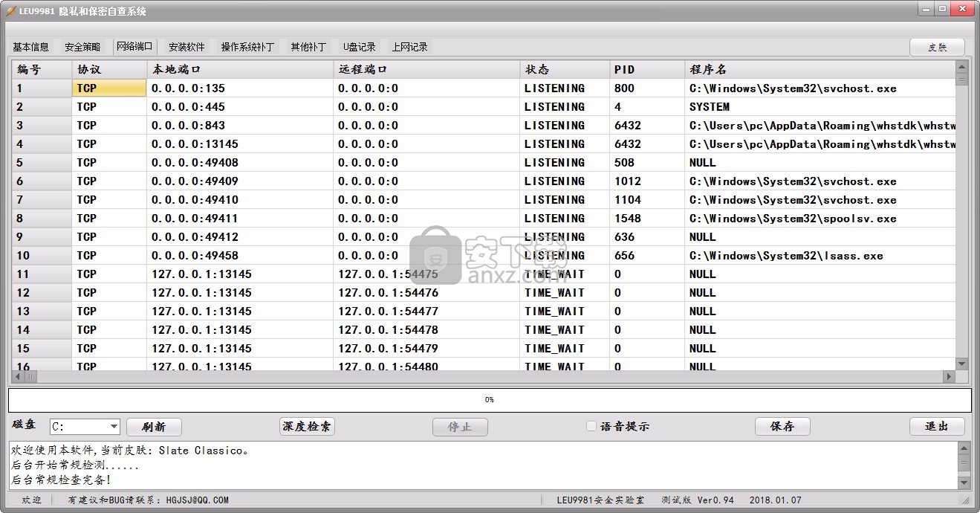Screen dimensions: 980x513
Task: Click the spoolsv.exe program path cell
Action: [820, 218]
